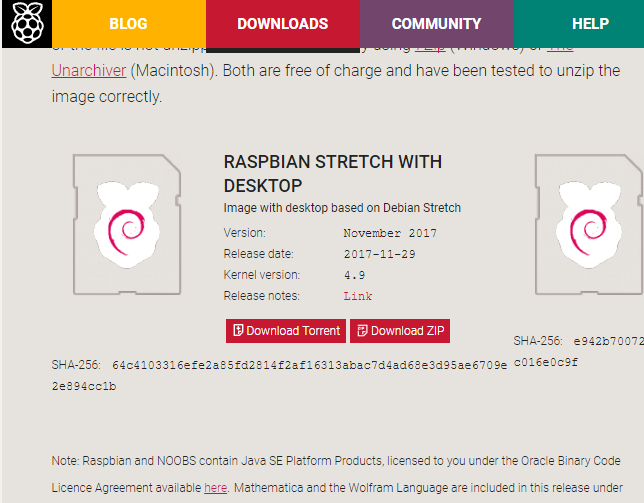Click the kernel version value 4.9

pyautogui.click(x=354, y=275)
